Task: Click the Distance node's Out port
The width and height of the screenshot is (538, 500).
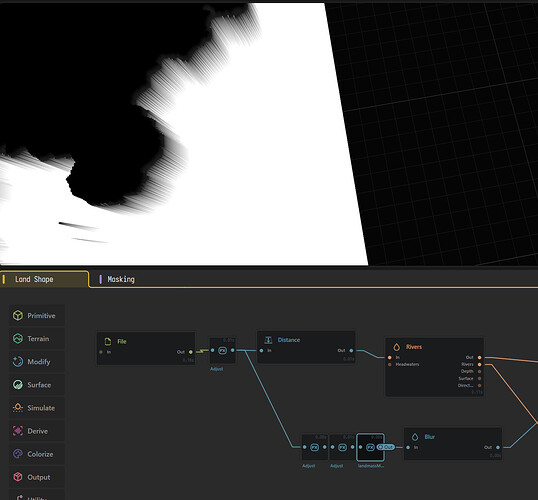Action: (x=351, y=350)
